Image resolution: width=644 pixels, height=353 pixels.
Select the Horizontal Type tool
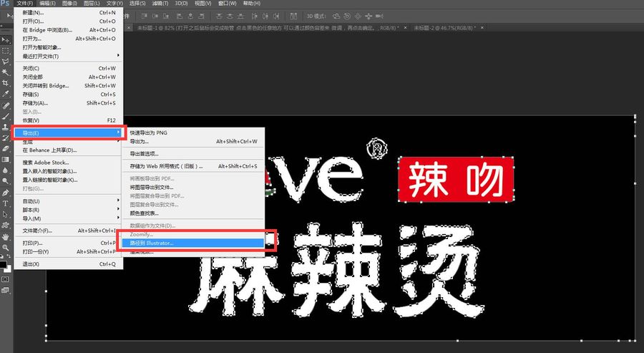point(5,203)
